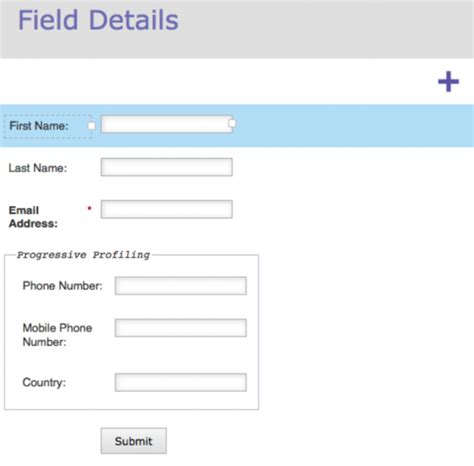Click the Phone Number input field
This screenshot has width=474, height=466.
click(181, 286)
